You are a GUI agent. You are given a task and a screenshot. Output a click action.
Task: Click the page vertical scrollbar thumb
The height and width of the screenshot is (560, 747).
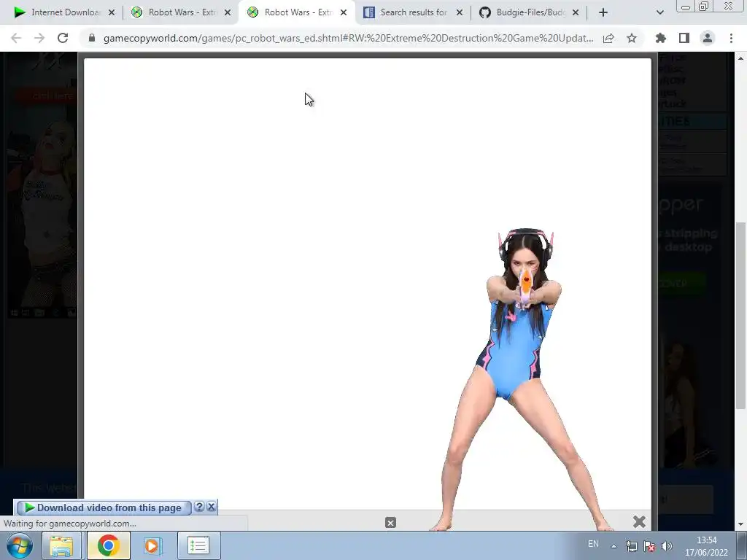740,315
